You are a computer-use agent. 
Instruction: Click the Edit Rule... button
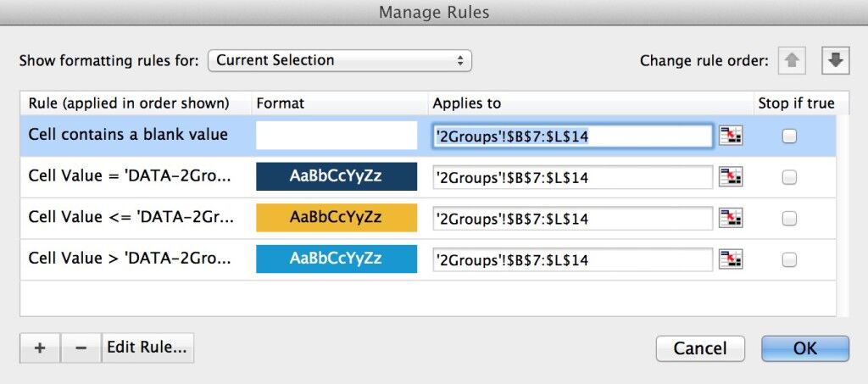click(x=147, y=348)
